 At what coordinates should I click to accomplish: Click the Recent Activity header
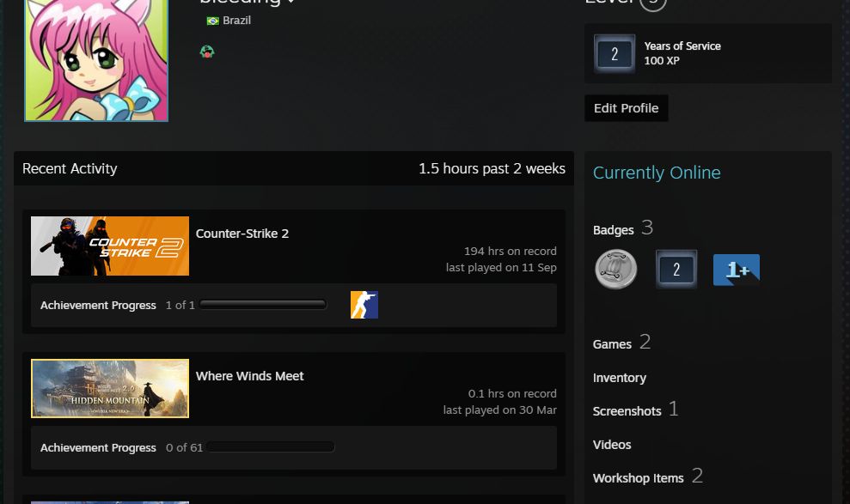coord(70,169)
